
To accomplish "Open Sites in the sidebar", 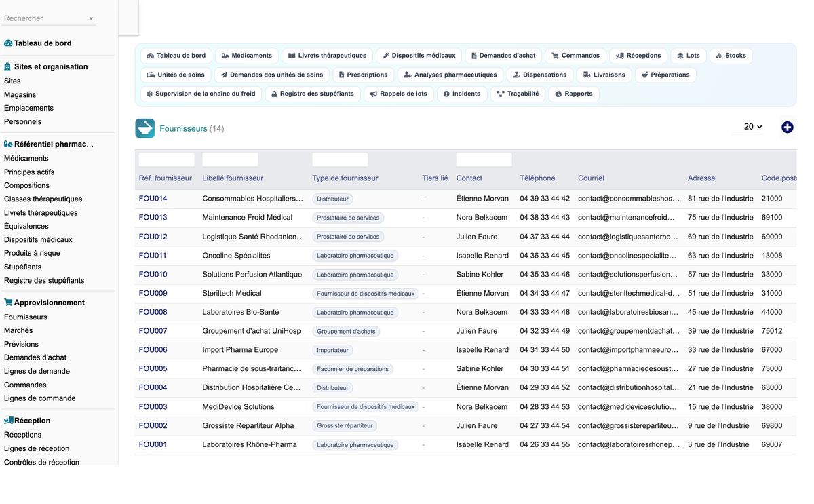I will click(12, 81).
